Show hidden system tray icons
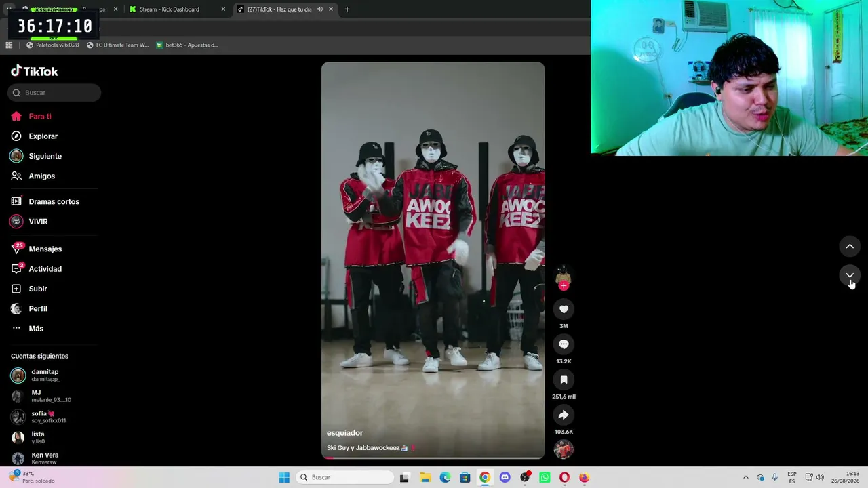Screen dimensions: 868x488 coord(746,477)
